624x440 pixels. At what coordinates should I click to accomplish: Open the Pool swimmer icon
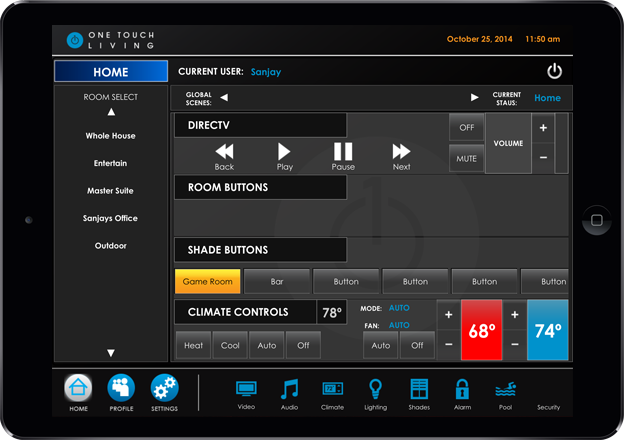(x=505, y=389)
